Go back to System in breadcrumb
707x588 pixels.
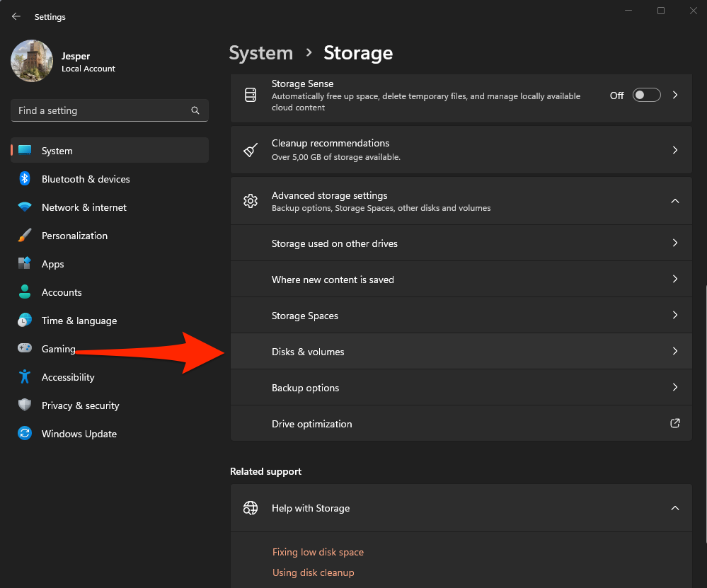pos(261,53)
